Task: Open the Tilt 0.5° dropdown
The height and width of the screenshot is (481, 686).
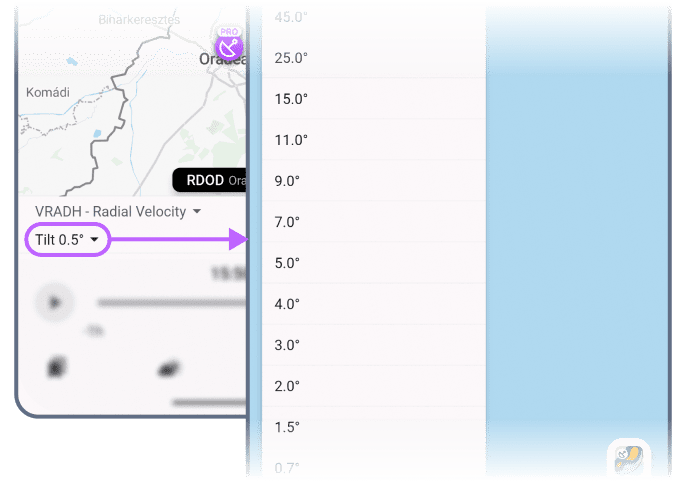Action: pyautogui.click(x=67, y=239)
